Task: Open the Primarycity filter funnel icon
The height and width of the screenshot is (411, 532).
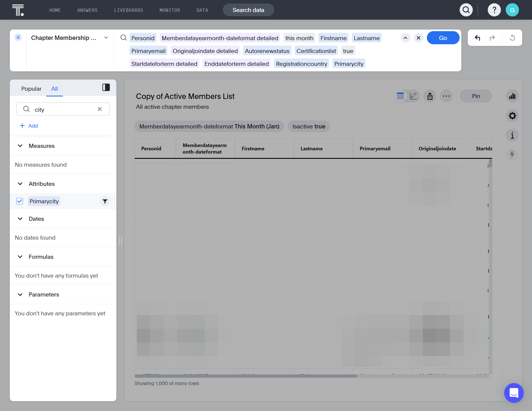Action: point(105,201)
